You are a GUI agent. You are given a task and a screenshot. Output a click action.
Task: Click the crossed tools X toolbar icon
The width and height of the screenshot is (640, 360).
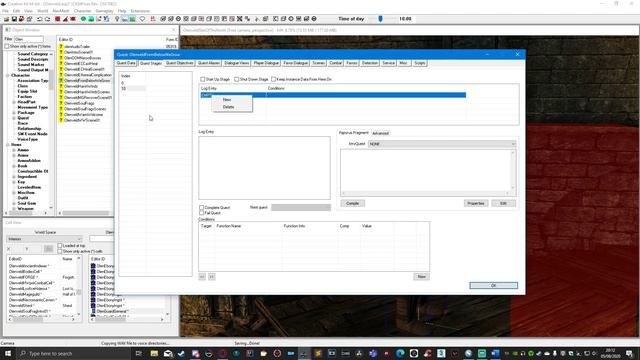[x=240, y=19]
